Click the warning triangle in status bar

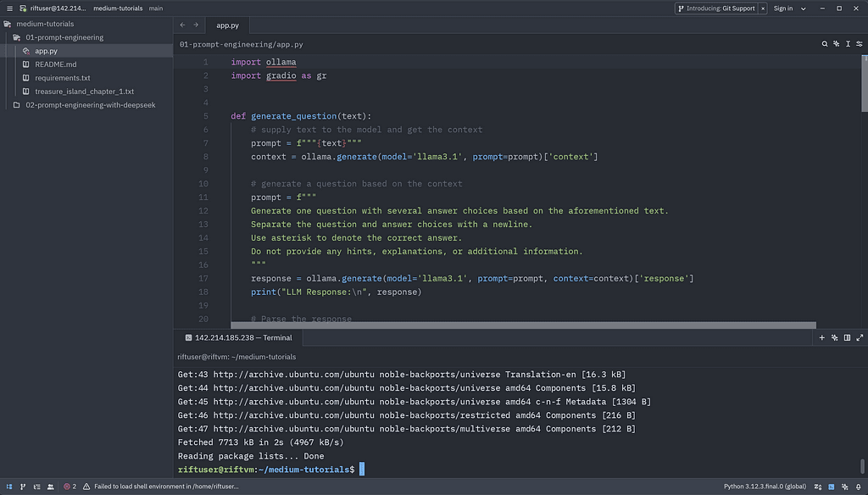click(86, 487)
